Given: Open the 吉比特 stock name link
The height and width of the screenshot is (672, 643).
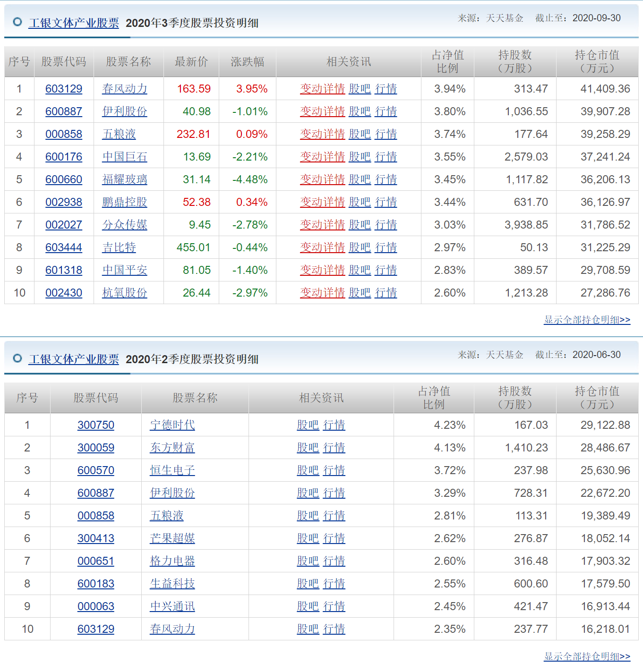Looking at the screenshot, I should click(119, 247).
